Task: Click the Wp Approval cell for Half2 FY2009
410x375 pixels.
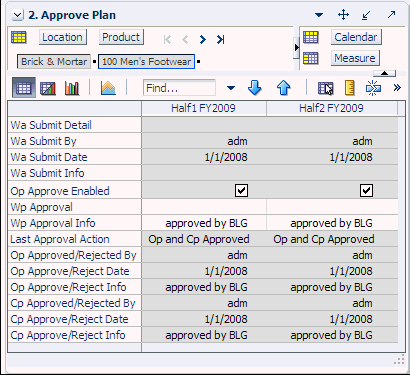Action: pos(332,207)
